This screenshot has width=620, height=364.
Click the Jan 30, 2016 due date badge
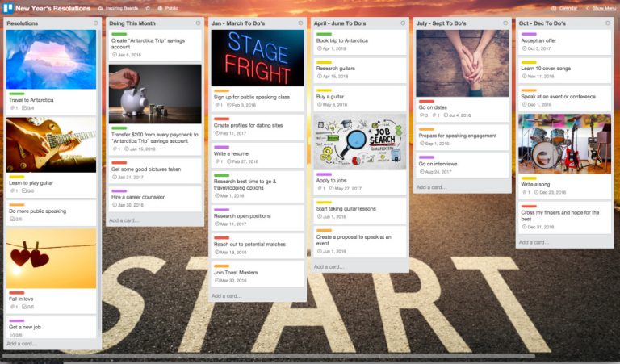click(128, 205)
